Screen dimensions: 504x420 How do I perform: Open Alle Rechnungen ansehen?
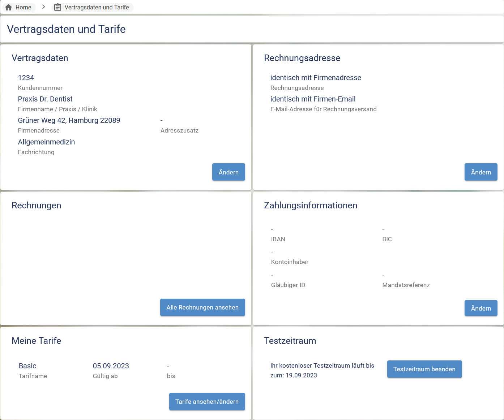click(x=202, y=307)
